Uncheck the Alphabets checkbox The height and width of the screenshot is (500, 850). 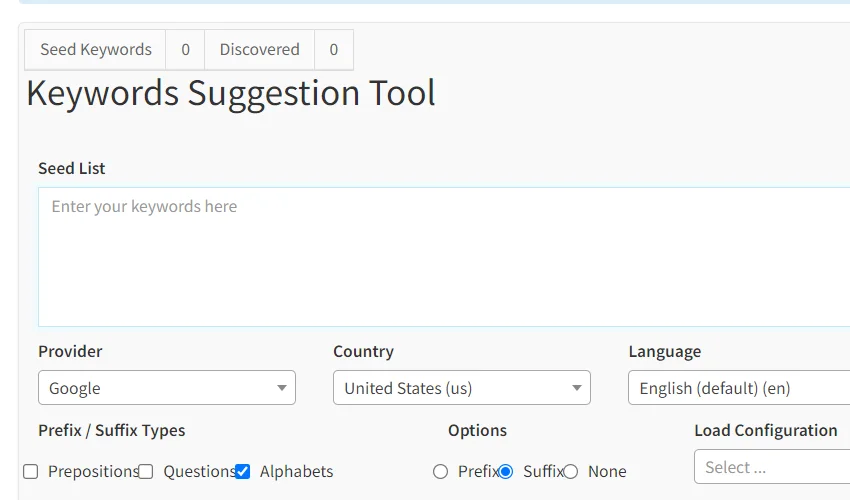(242, 472)
